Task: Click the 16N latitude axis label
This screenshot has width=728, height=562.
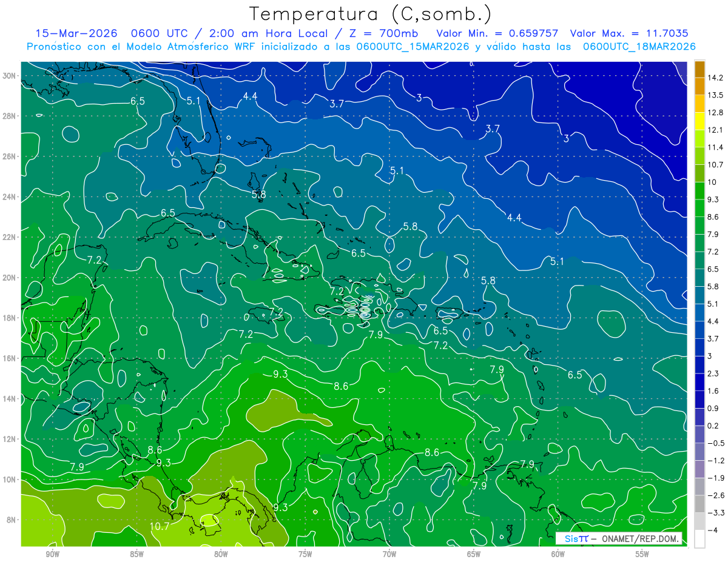Action: pos(10,358)
